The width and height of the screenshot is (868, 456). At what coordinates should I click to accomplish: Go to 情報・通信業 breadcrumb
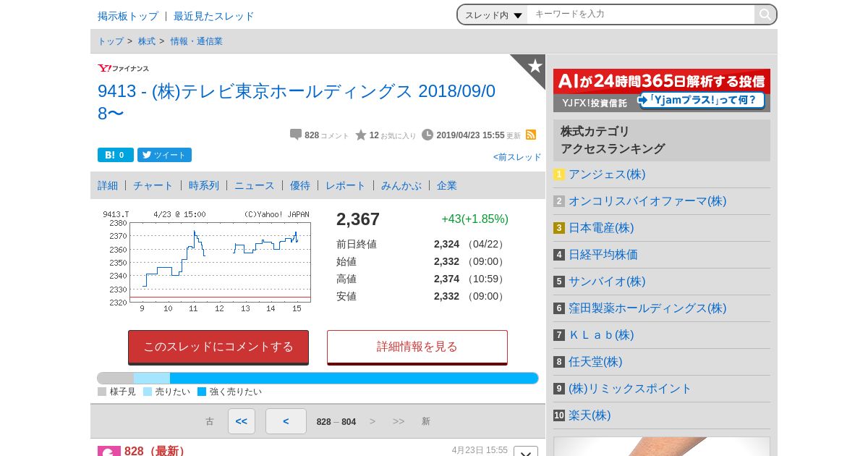[x=197, y=41]
